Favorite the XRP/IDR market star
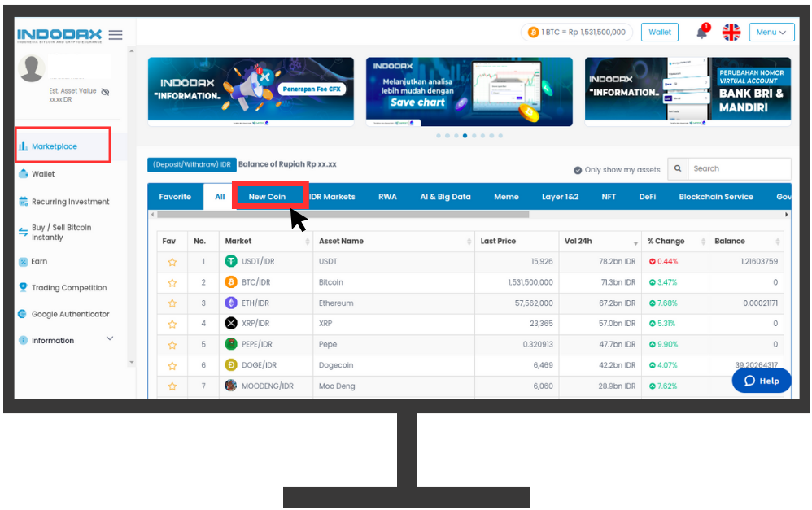The image size is (812, 510). click(172, 324)
